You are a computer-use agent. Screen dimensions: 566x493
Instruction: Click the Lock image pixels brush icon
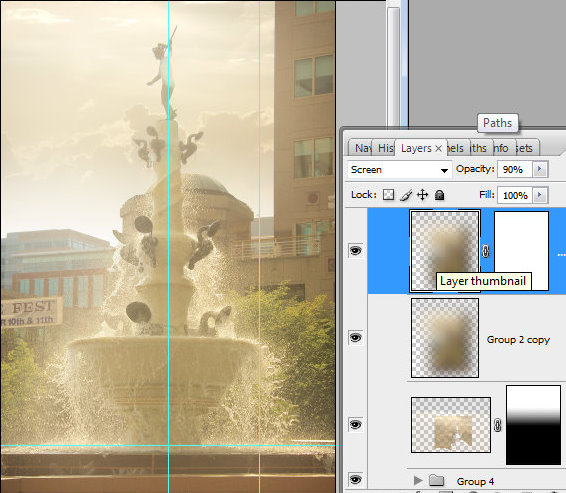(406, 195)
